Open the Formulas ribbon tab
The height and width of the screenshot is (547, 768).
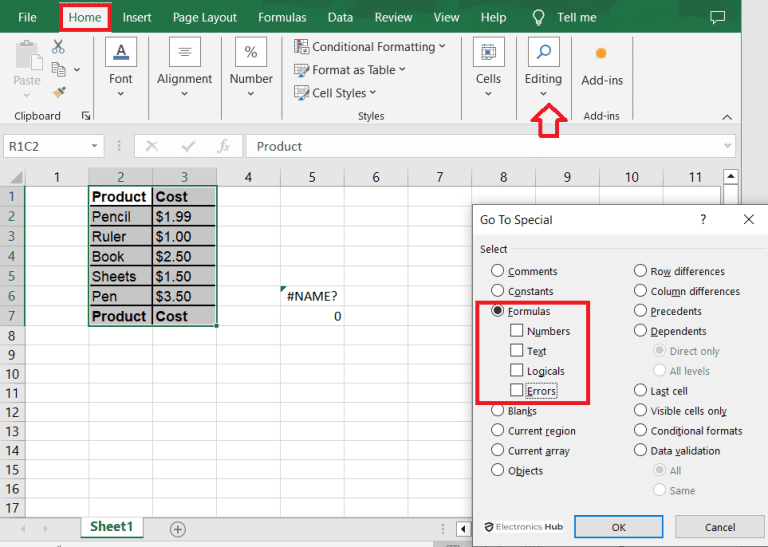click(282, 17)
